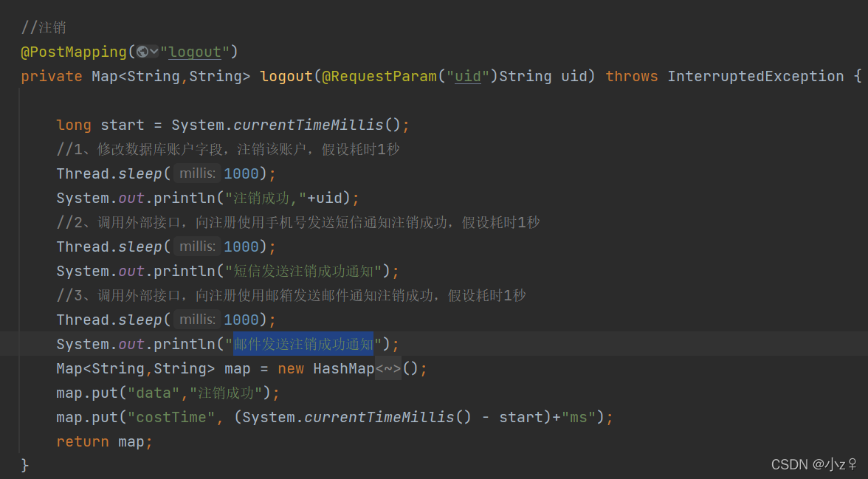The height and width of the screenshot is (479, 868).
Task: Click InterruptedException in throws clause
Action: [x=756, y=77]
